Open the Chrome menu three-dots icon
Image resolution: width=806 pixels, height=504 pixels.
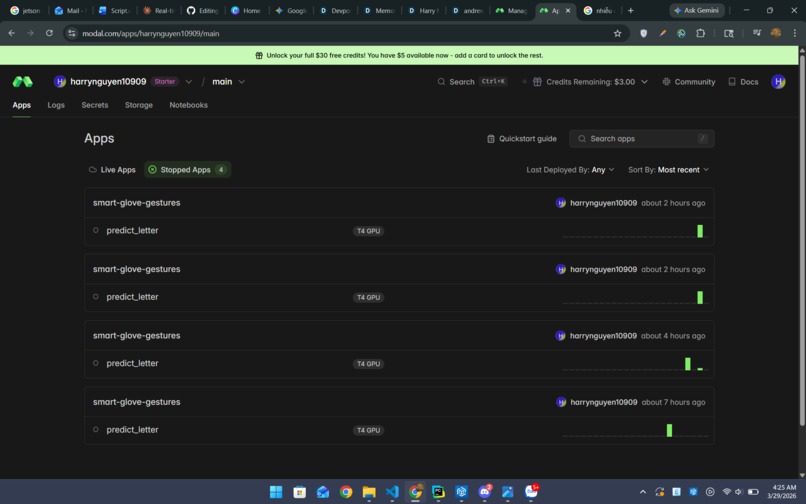794,33
